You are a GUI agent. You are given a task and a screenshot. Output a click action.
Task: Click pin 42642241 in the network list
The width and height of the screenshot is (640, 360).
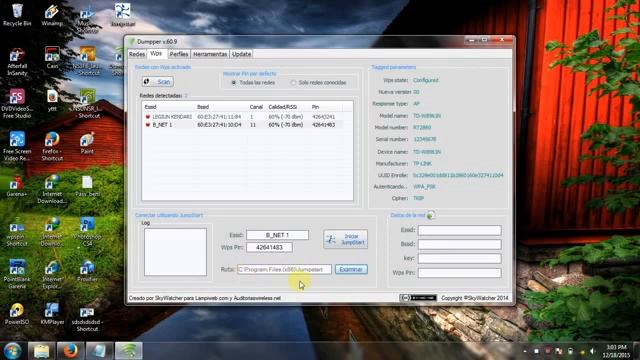(x=324, y=117)
